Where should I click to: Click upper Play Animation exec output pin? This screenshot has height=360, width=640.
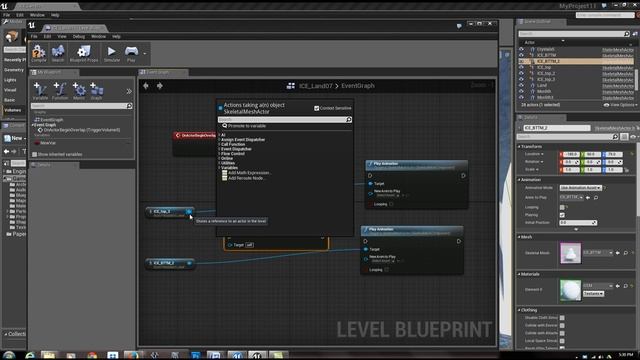tap(463, 176)
